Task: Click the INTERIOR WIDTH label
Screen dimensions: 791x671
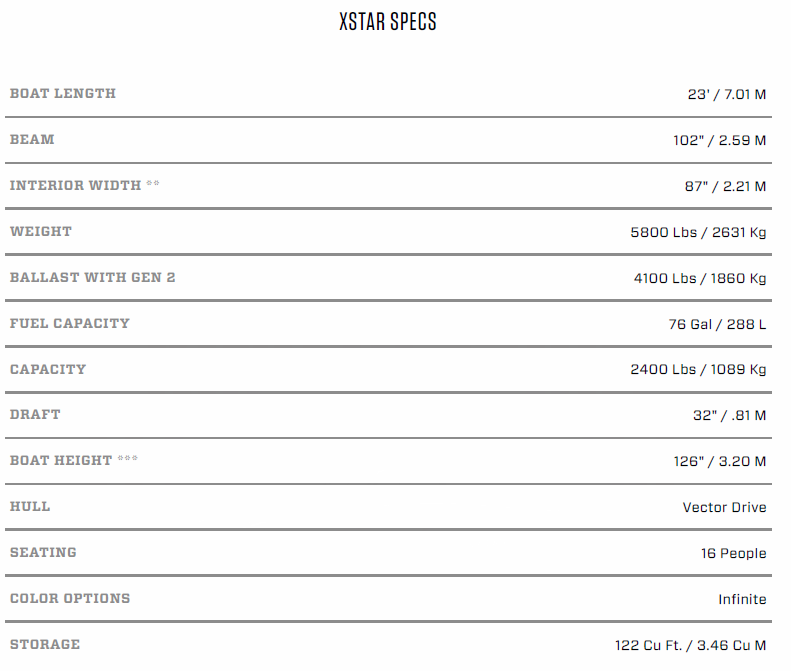Action: (x=76, y=185)
